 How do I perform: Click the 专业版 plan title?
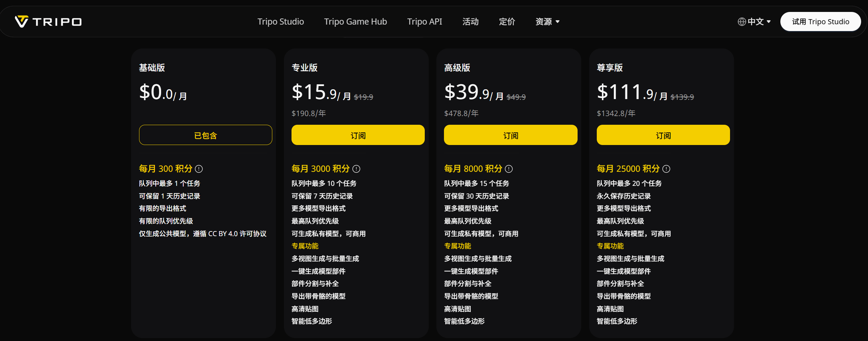(305, 68)
